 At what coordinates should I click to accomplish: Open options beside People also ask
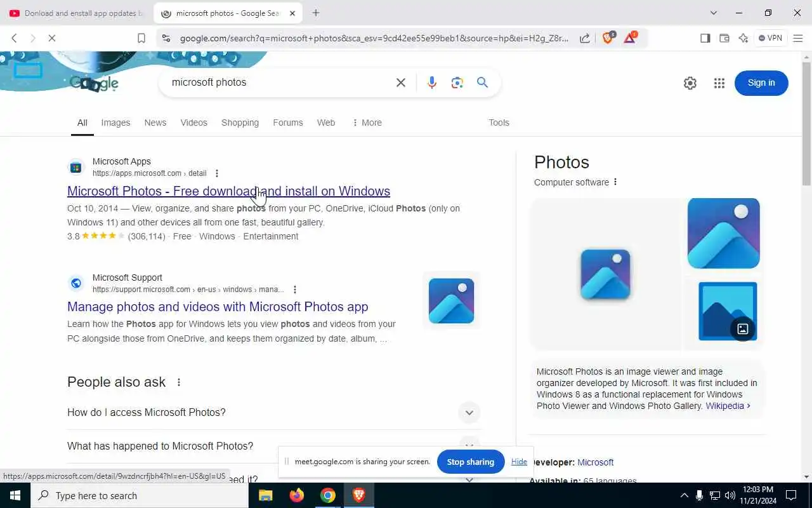click(x=179, y=382)
